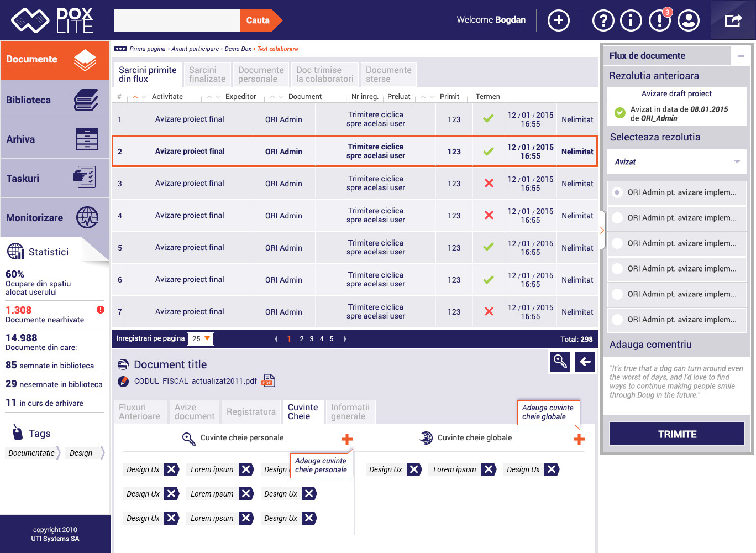Open Biblioteca in the sidebar
The width and height of the screenshot is (756, 553).
tap(55, 100)
